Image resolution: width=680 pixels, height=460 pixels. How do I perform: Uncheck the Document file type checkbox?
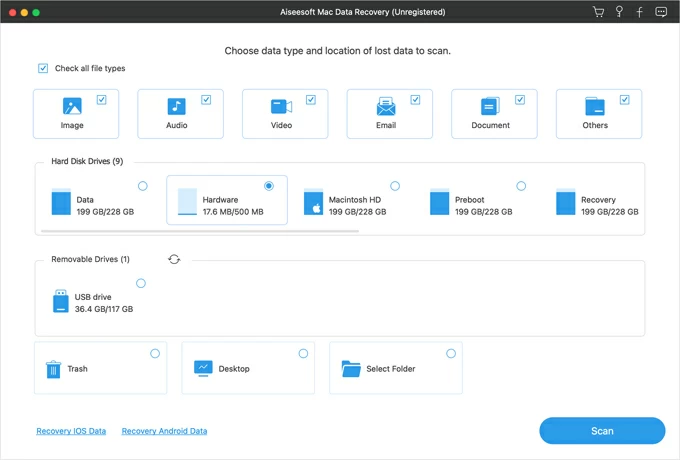(520, 100)
